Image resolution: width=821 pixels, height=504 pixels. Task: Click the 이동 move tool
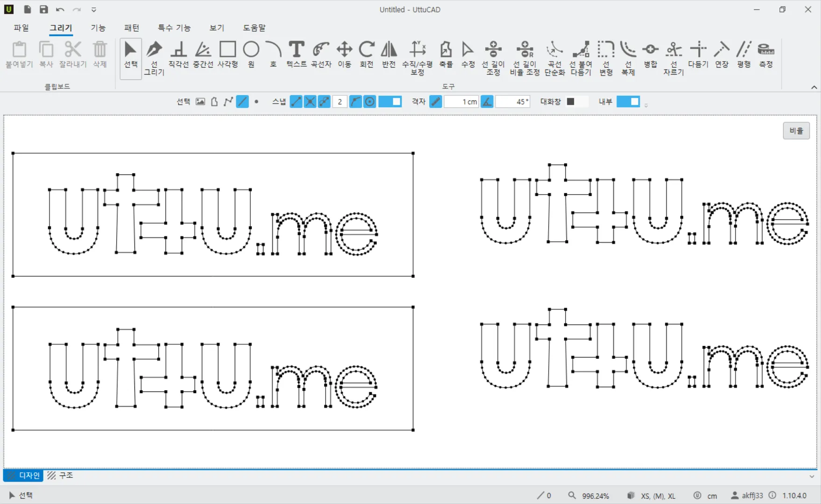tap(345, 55)
